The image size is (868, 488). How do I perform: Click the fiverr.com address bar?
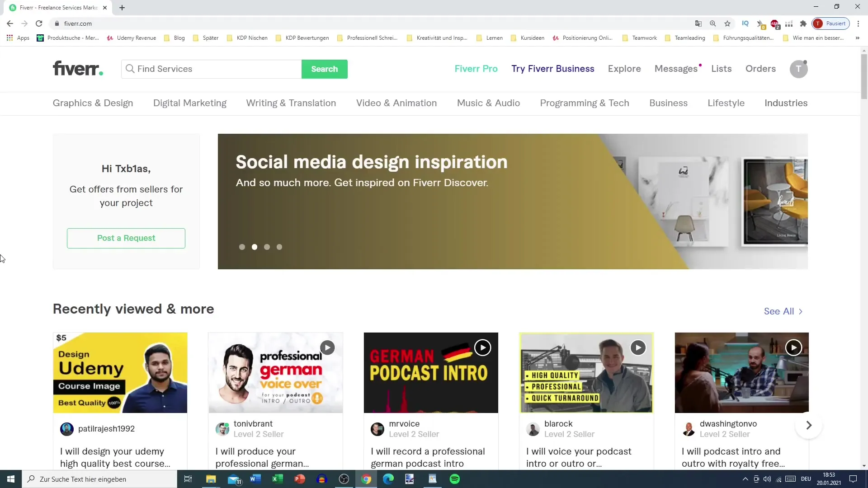tap(371, 23)
